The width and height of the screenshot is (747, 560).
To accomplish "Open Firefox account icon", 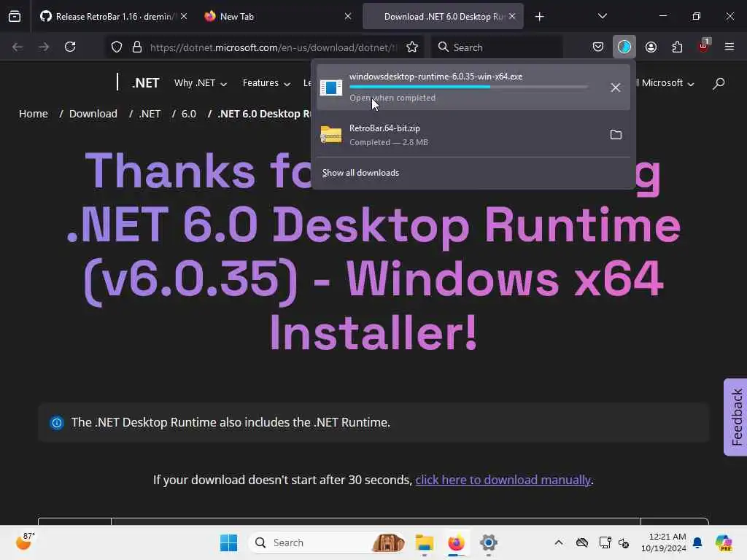I will (651, 47).
